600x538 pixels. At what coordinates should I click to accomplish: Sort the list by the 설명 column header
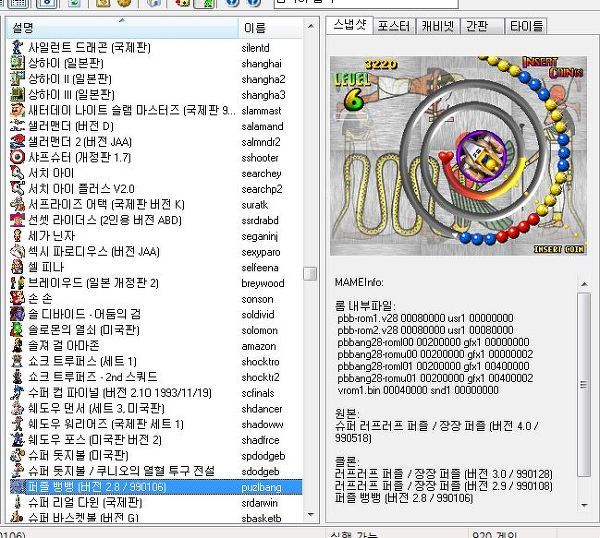(122, 28)
